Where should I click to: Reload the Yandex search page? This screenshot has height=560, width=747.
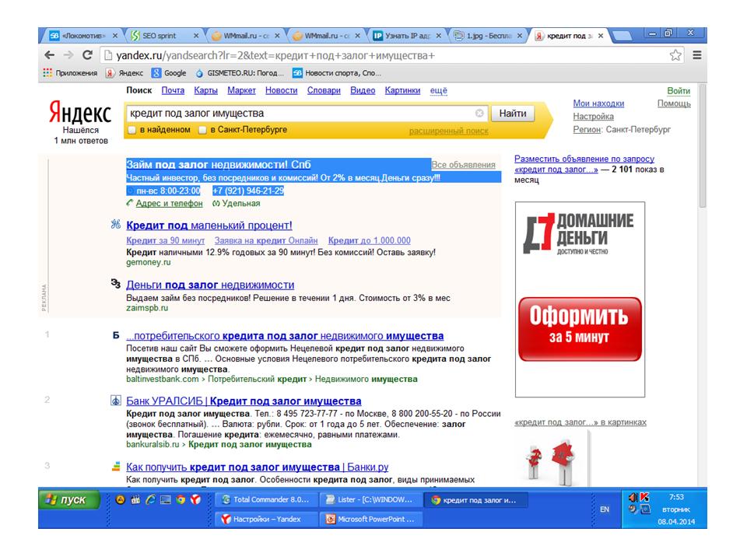point(87,55)
